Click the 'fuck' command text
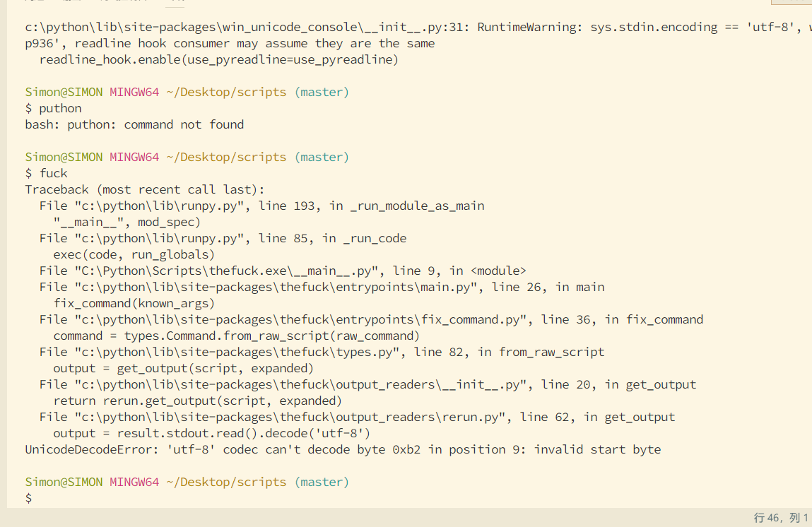 point(53,173)
